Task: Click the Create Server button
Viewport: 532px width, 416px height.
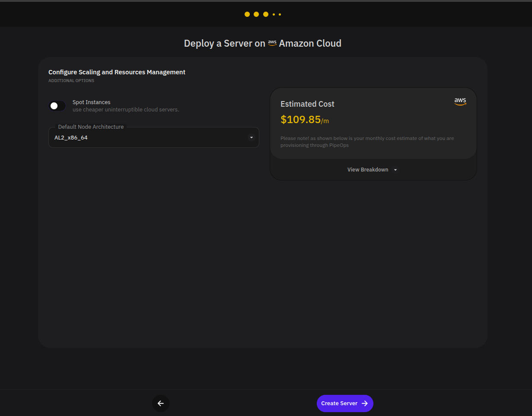Action: [345, 403]
